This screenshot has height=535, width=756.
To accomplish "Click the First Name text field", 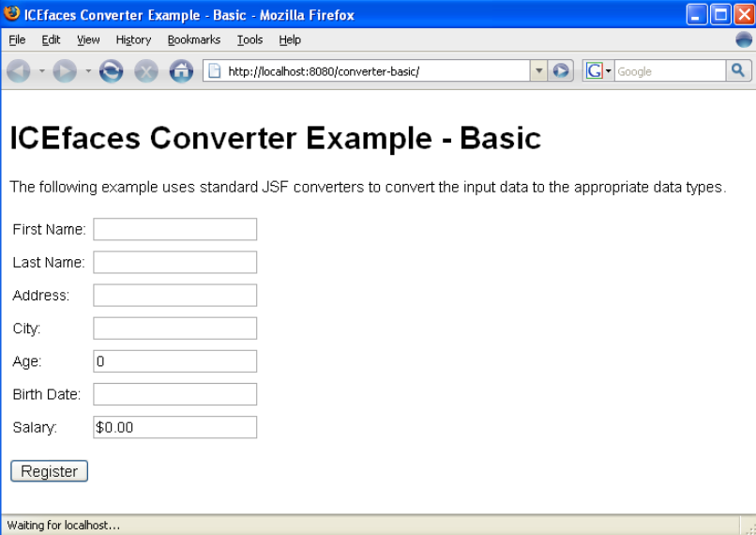I will pyautogui.click(x=174, y=229).
